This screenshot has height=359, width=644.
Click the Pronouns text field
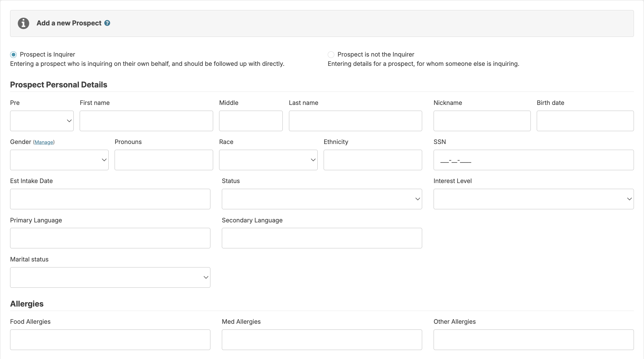point(164,160)
